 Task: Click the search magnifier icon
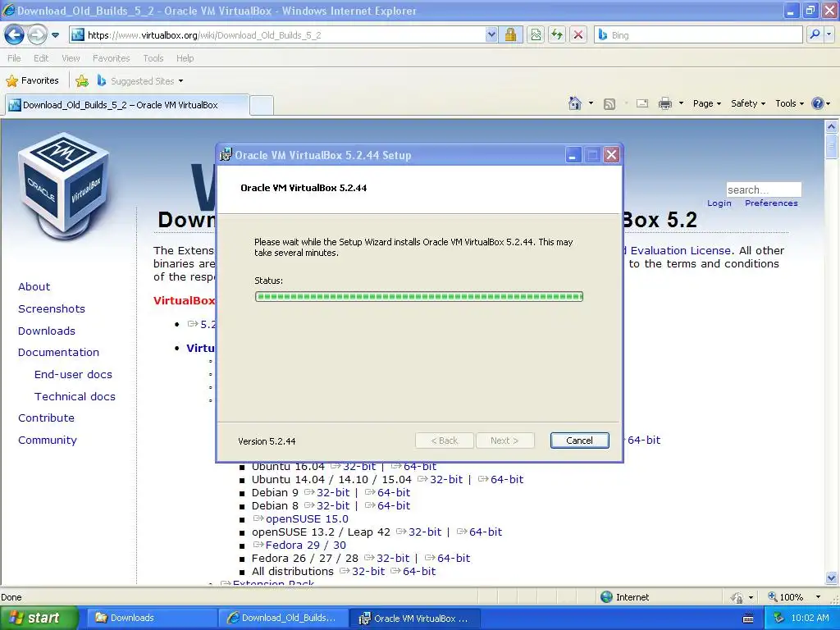815,34
